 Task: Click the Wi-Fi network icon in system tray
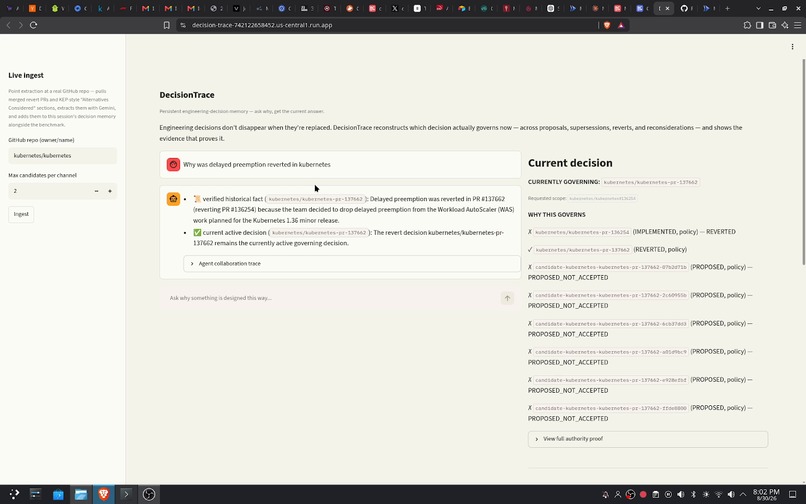point(718,494)
